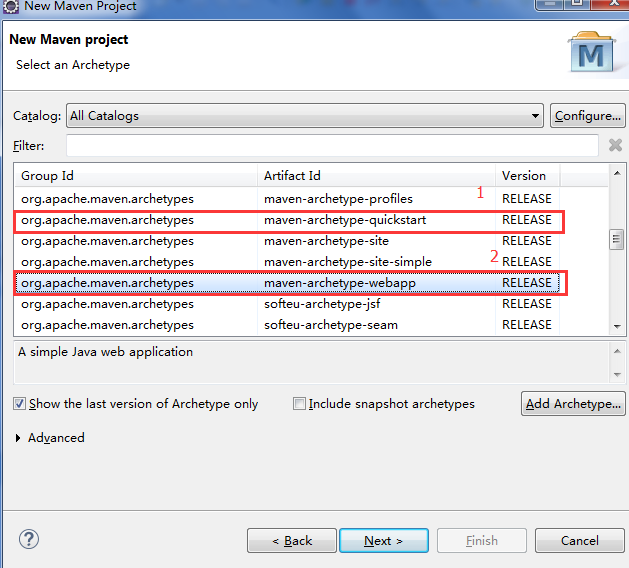Click the archetype table scroll down arrow
The image size is (629, 568).
(x=617, y=327)
